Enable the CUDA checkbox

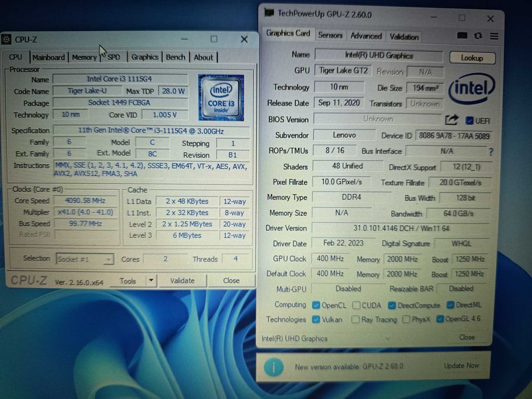(356, 305)
